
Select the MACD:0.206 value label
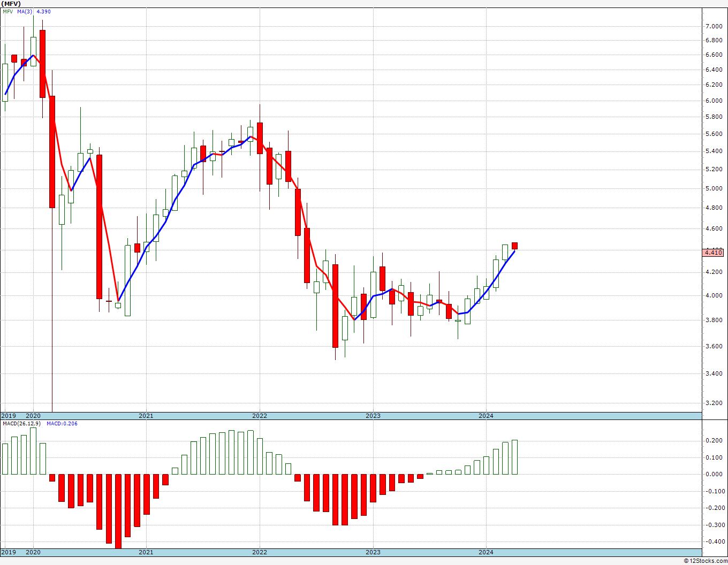coord(62,423)
